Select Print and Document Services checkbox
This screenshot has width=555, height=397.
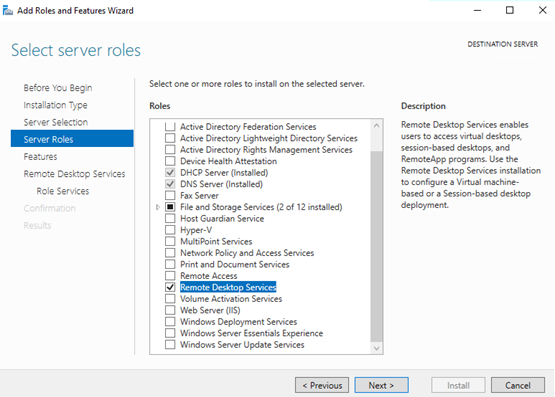(x=170, y=264)
